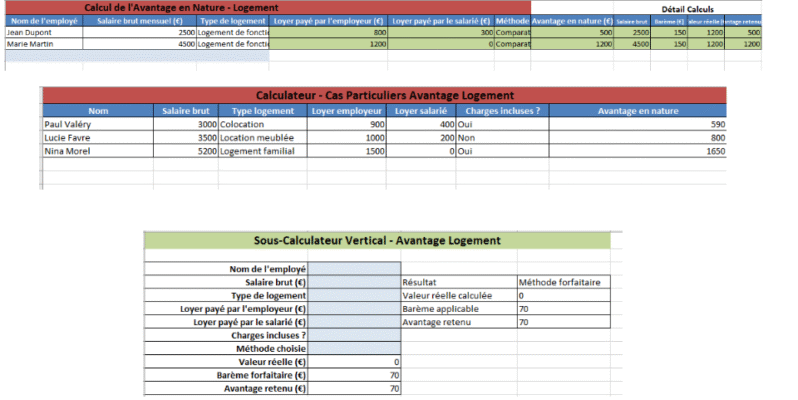Viewport: 798px width, 400px height.
Task: Select the Charges incluses ? input cell
Action: click(354, 334)
